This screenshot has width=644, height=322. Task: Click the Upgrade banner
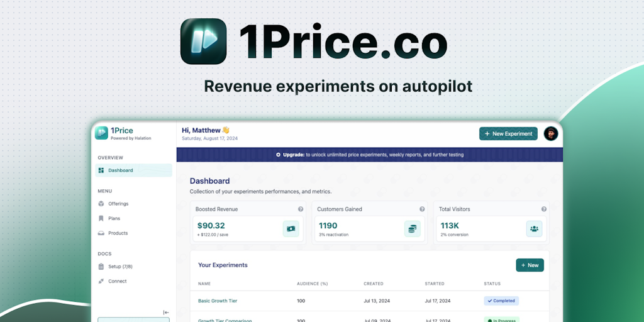click(370, 155)
